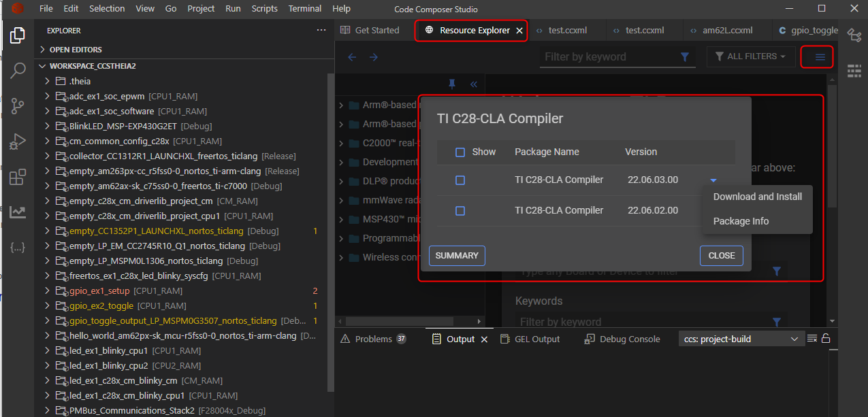The image size is (868, 417).
Task: Open the ccs: project-build output selector
Action: [741, 339]
